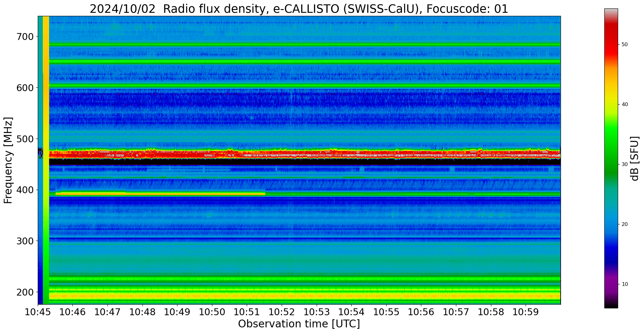Click the green horizontal line near 685 MHz
The image size is (644, 333).
pos(305,45)
